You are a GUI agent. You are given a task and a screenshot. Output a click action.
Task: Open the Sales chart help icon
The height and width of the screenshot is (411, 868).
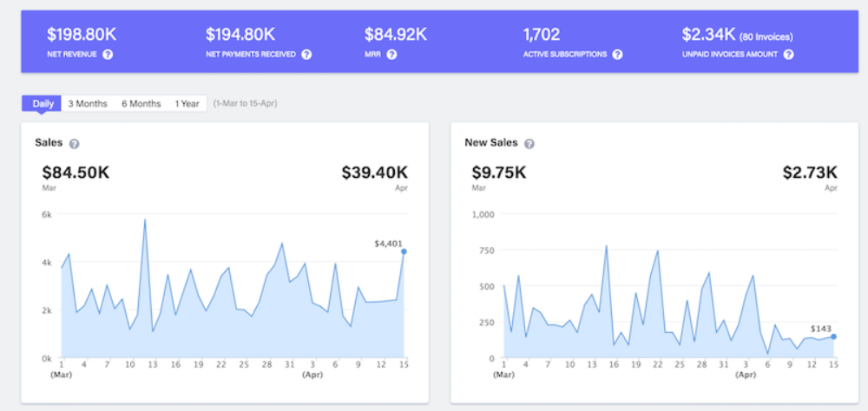coord(74,144)
